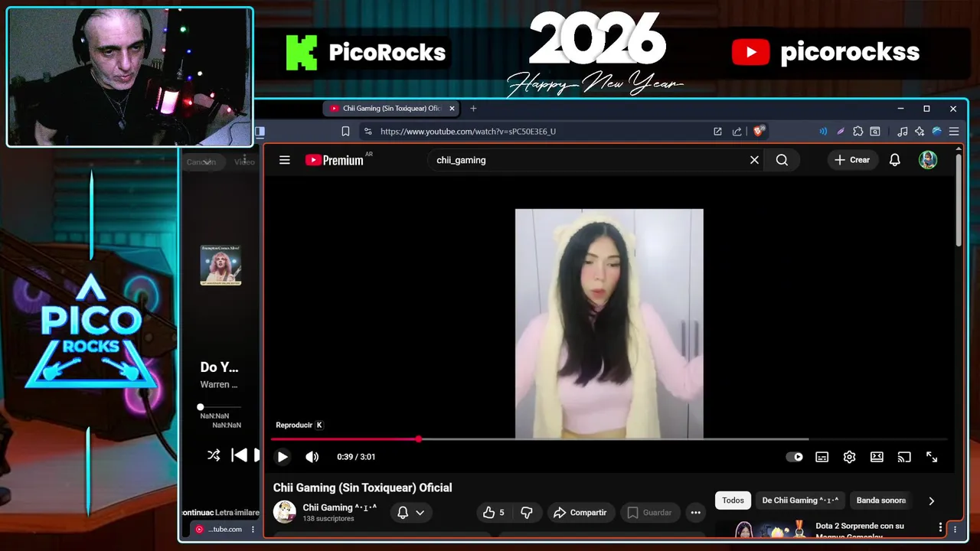Share the video with Compartir

(x=580, y=513)
